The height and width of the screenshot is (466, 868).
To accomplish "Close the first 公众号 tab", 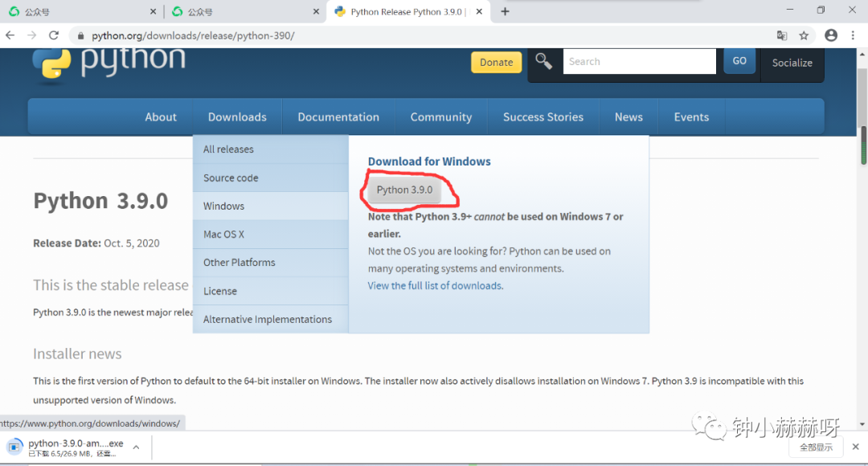I will (153, 11).
